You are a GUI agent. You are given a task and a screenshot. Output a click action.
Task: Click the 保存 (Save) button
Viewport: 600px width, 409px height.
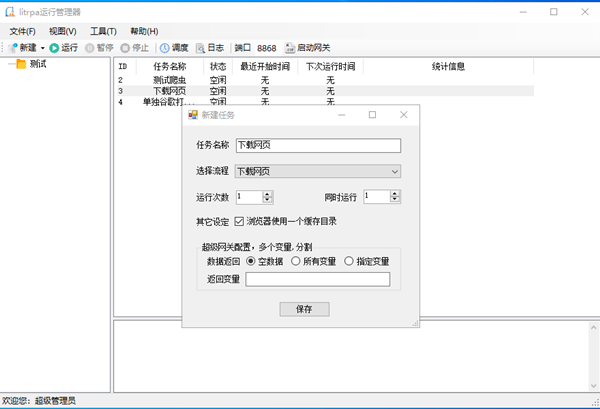pos(304,309)
